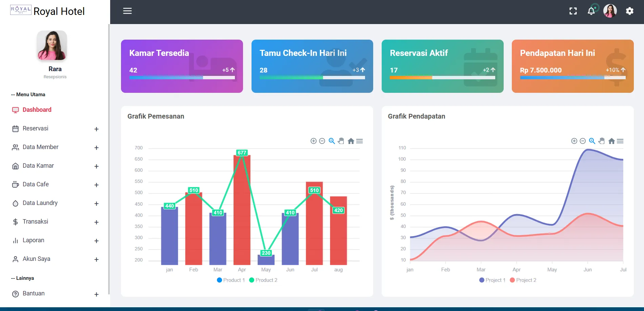
Task: Open the settings gear icon
Action: (x=629, y=11)
